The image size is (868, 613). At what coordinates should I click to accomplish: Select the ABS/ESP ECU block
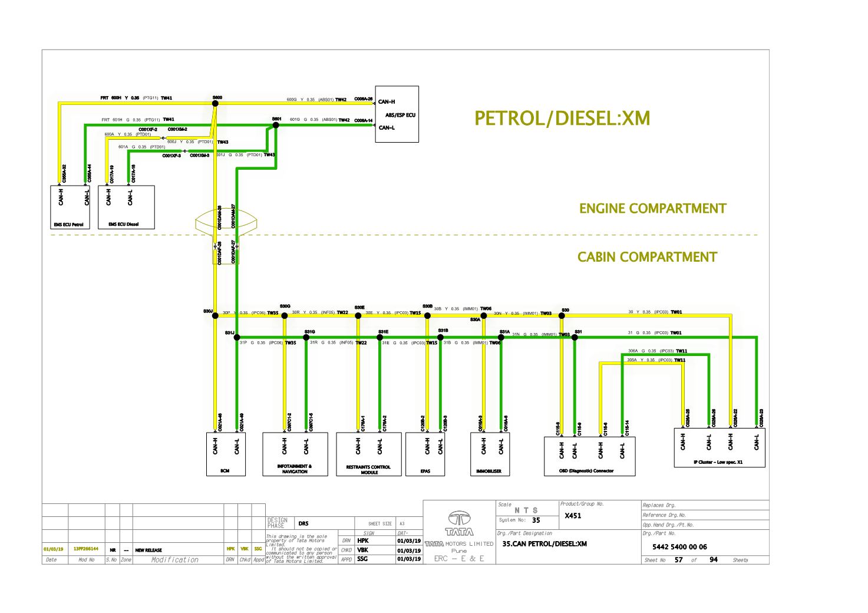397,114
